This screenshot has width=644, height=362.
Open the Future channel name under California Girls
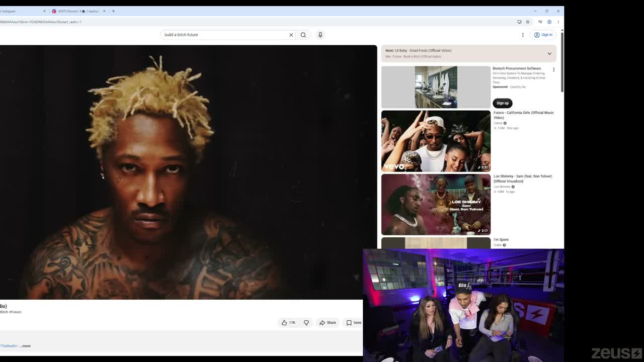pos(498,123)
